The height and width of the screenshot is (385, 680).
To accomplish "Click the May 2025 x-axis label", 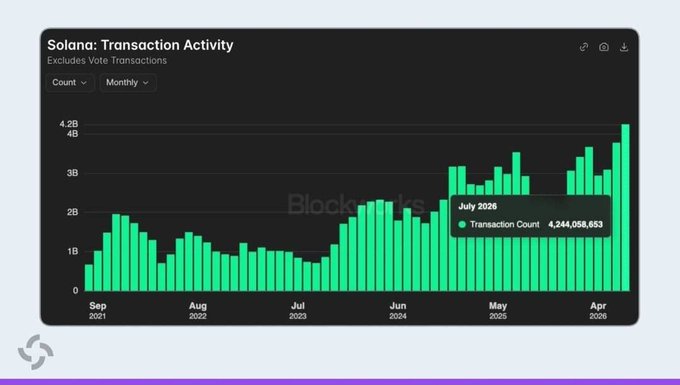I will 498,310.
